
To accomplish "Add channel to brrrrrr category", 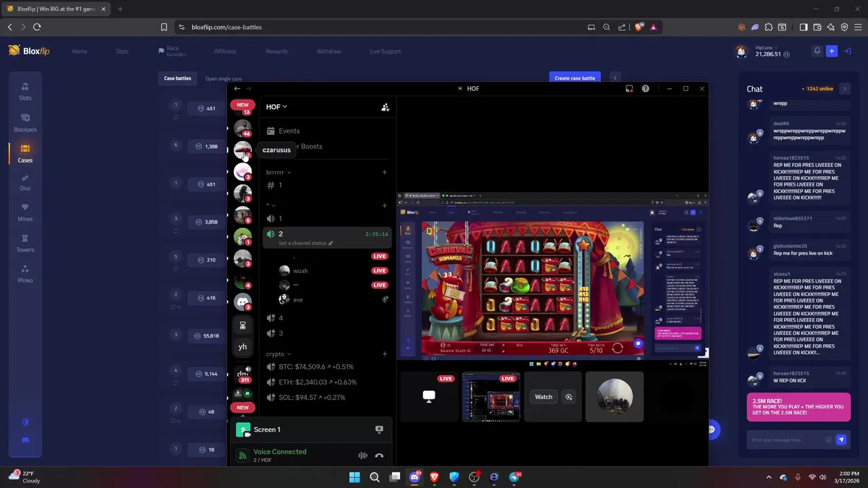I will coord(384,172).
